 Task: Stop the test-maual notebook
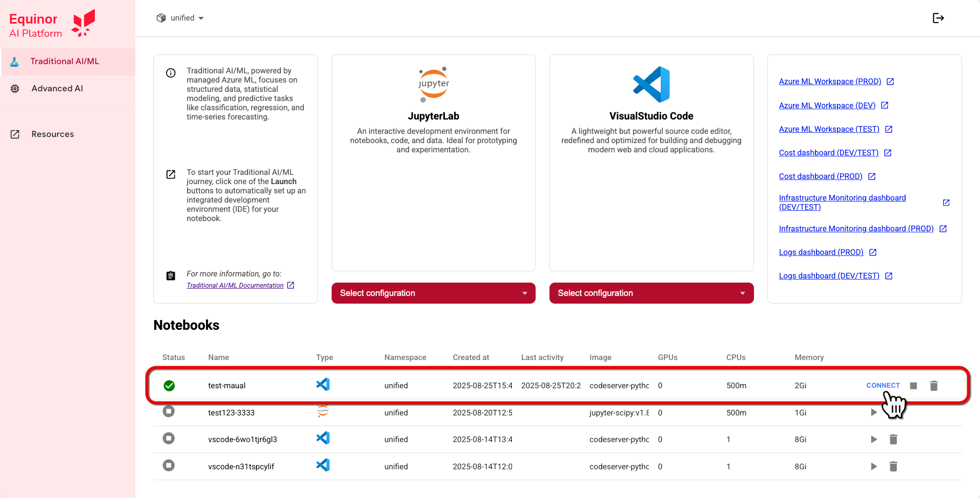point(913,386)
